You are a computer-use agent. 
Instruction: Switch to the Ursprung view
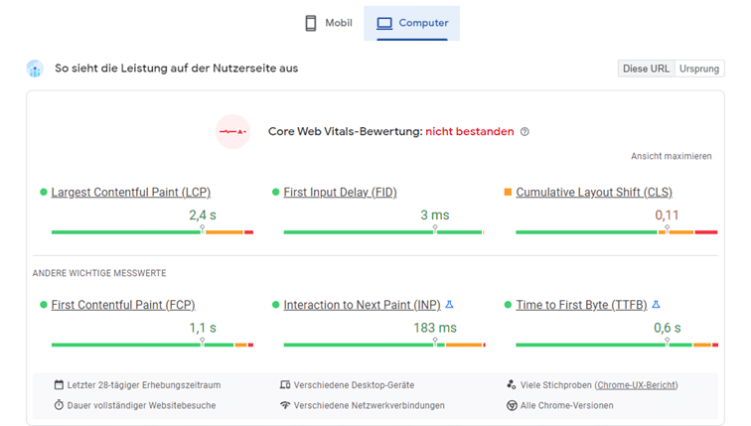699,69
